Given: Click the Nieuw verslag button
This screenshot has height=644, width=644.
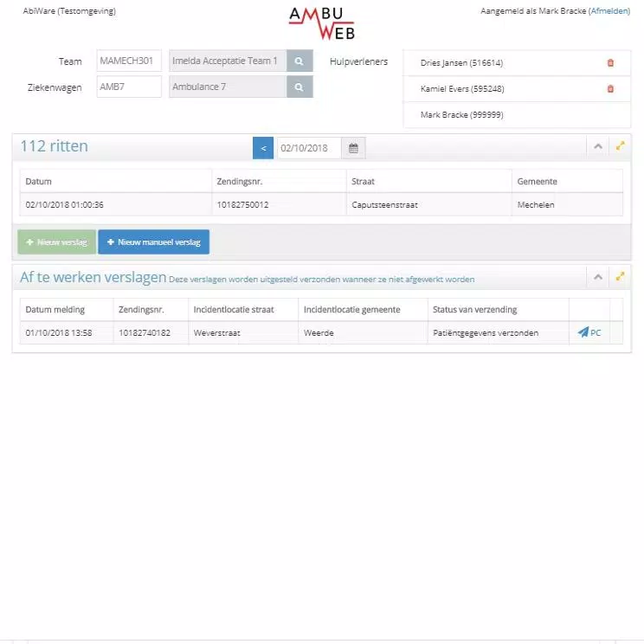Looking at the screenshot, I should [57, 242].
